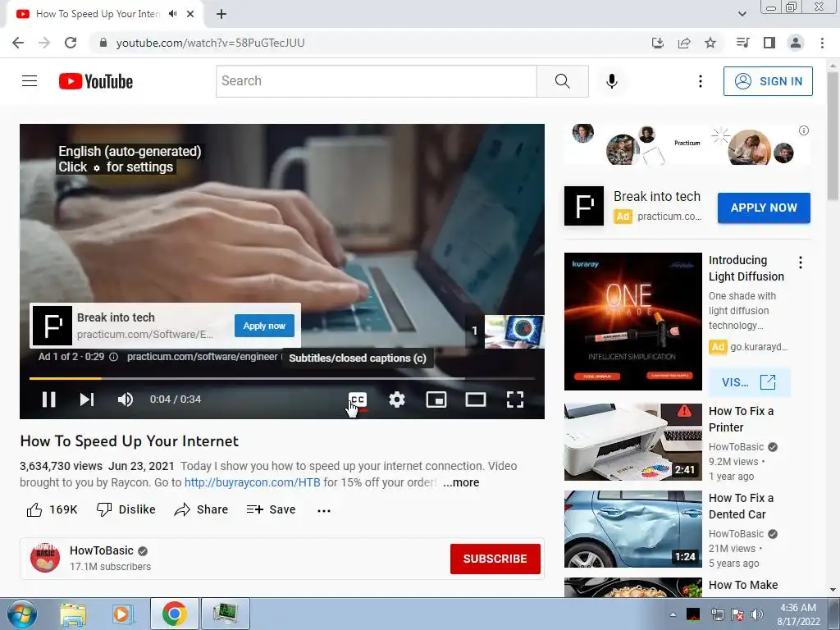The width and height of the screenshot is (840, 630).
Task: Open sidebar Practicum ad info icon
Action: coord(804,130)
